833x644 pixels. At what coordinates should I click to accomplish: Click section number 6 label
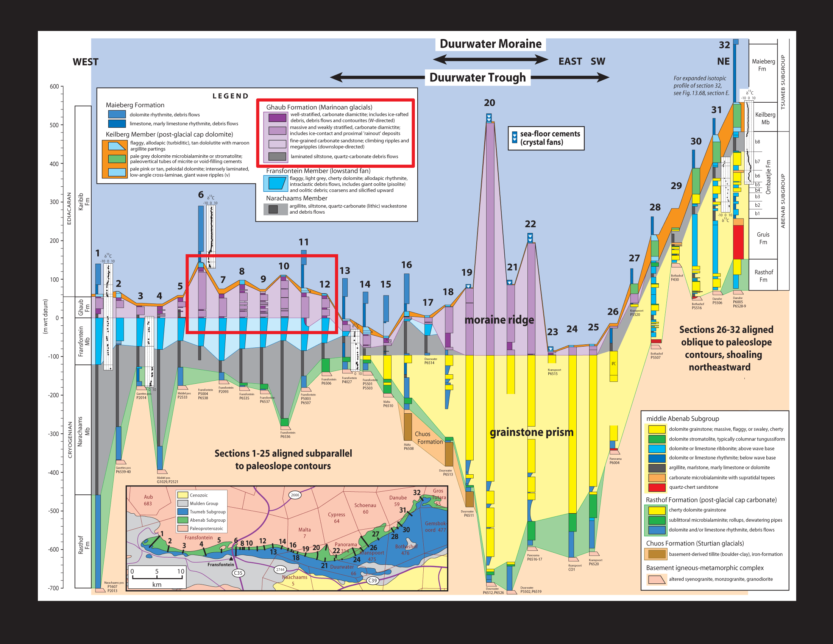point(201,195)
